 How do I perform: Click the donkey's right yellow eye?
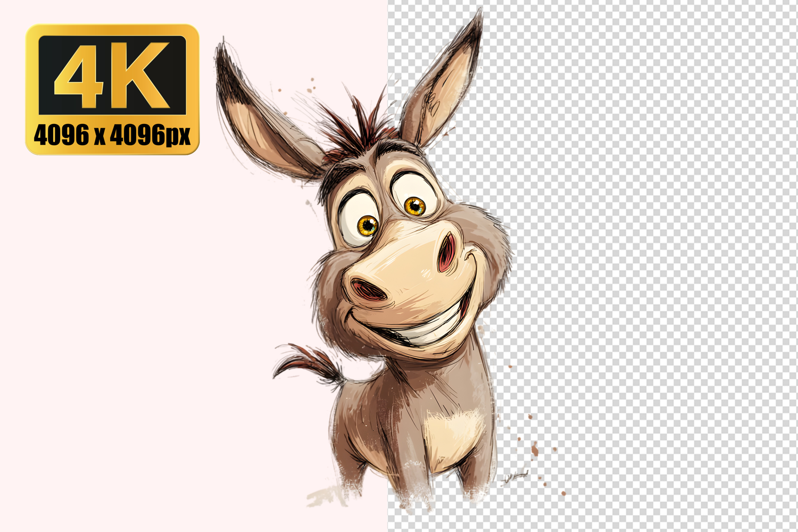(415, 206)
